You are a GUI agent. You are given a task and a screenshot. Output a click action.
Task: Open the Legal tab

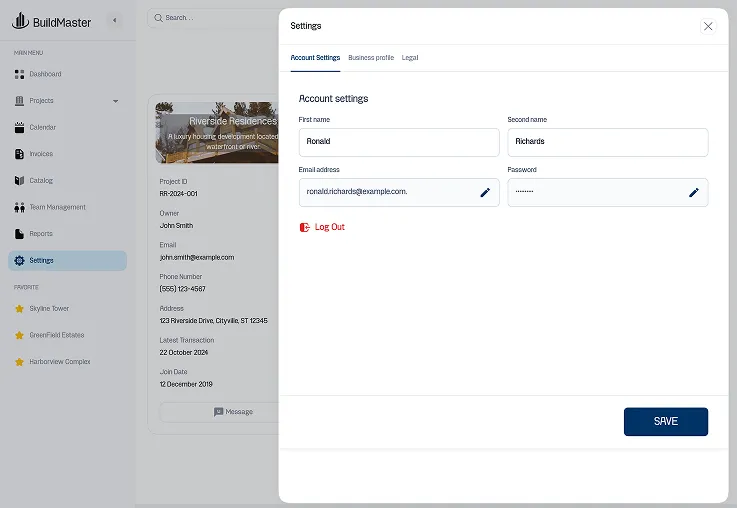(x=410, y=58)
